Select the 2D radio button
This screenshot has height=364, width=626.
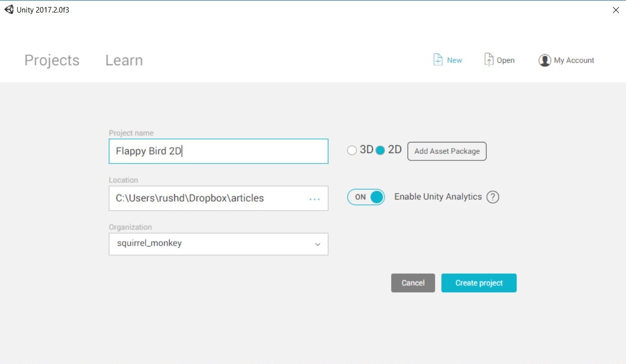pyautogui.click(x=380, y=150)
